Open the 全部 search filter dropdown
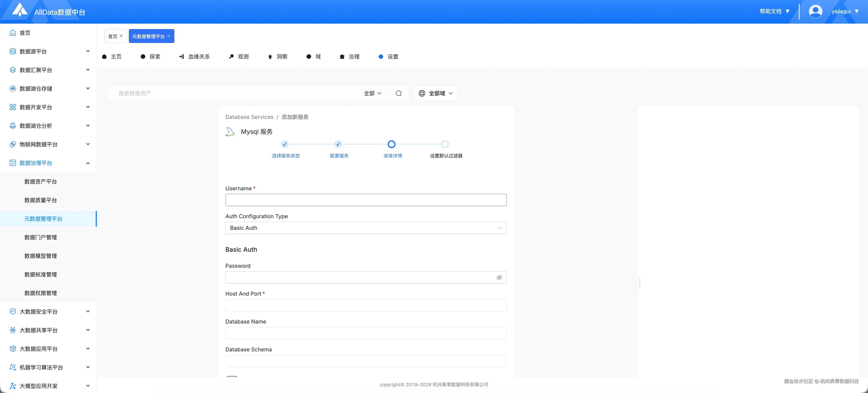The image size is (868, 393). tap(372, 93)
